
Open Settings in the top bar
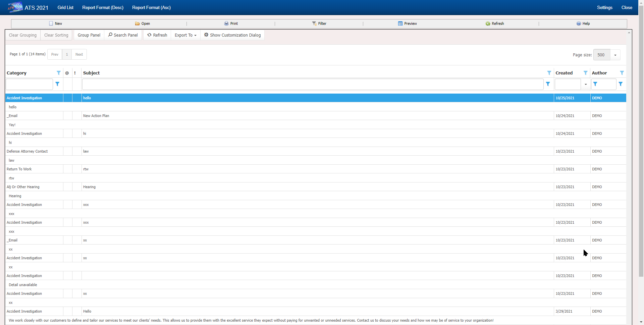(604, 7)
